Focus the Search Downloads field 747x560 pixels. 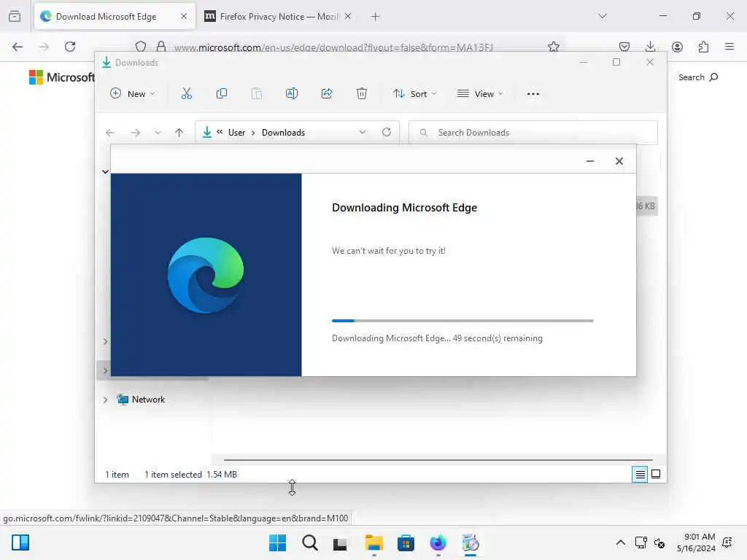click(533, 133)
